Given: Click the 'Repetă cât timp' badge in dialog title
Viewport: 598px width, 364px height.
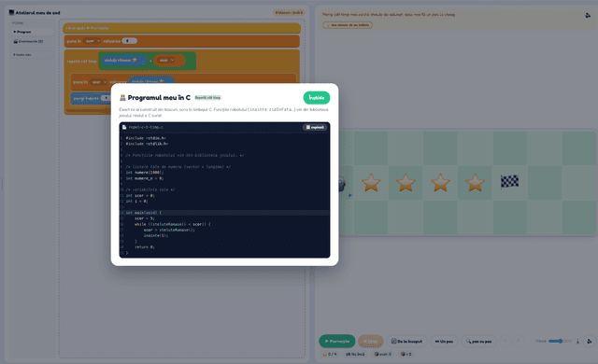Looking at the screenshot, I should coord(207,98).
